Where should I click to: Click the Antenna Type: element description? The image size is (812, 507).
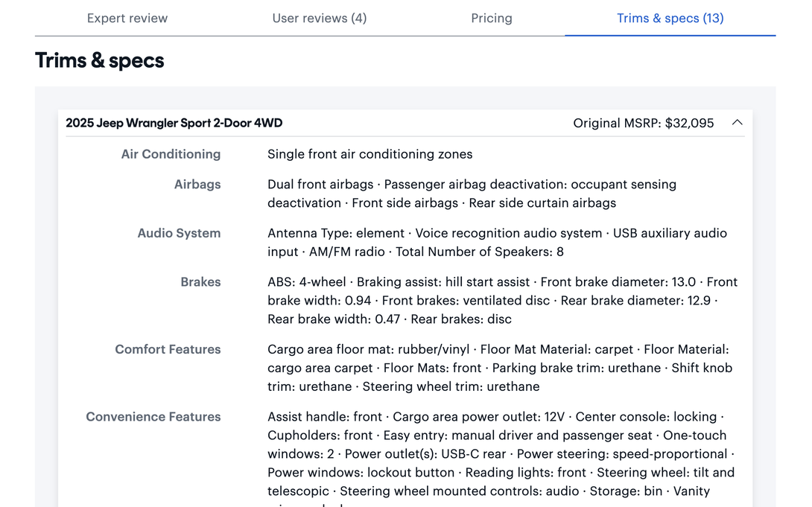coord(497,243)
